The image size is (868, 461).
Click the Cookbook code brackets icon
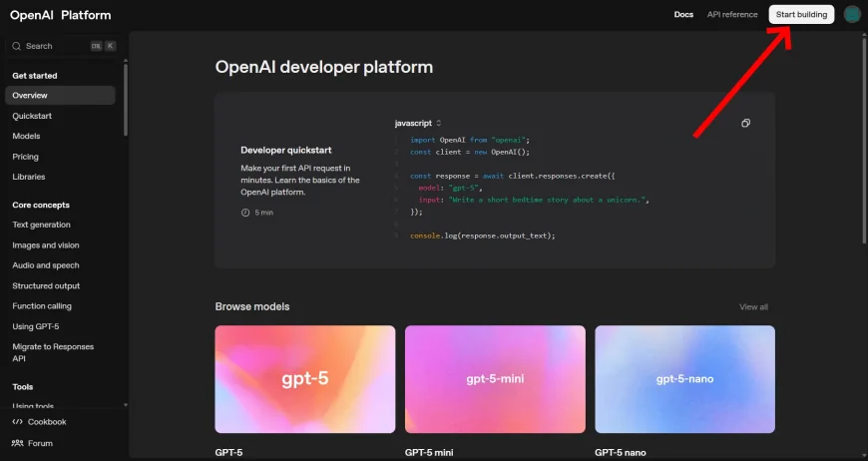click(x=17, y=422)
